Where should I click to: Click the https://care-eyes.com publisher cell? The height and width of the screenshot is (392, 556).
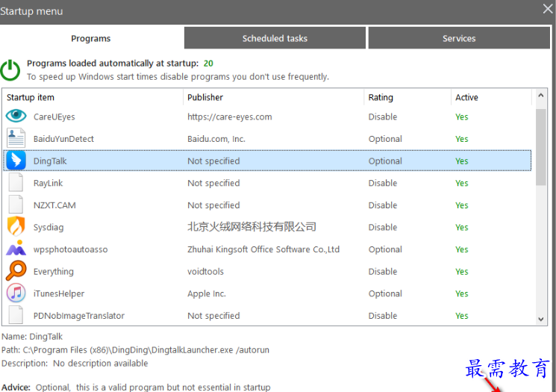tap(230, 116)
